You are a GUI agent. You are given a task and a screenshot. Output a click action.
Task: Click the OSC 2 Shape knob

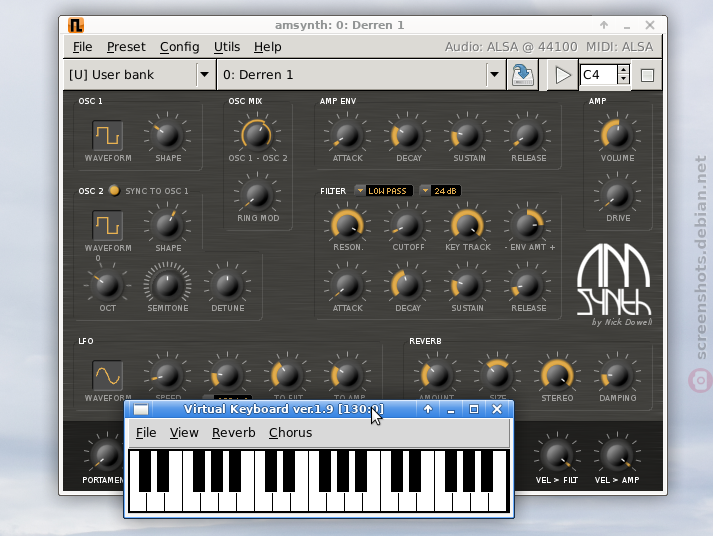point(168,225)
